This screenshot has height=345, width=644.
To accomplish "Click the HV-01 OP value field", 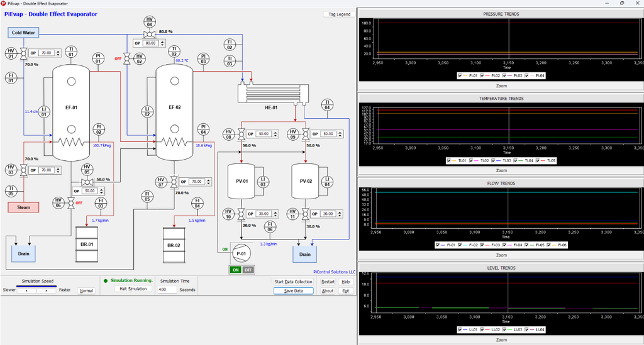I will [46, 53].
